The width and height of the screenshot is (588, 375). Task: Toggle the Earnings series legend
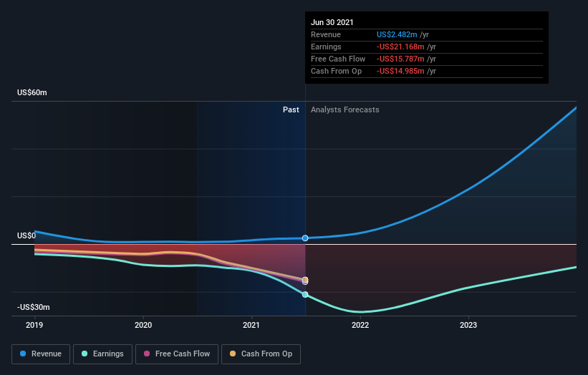(102, 354)
